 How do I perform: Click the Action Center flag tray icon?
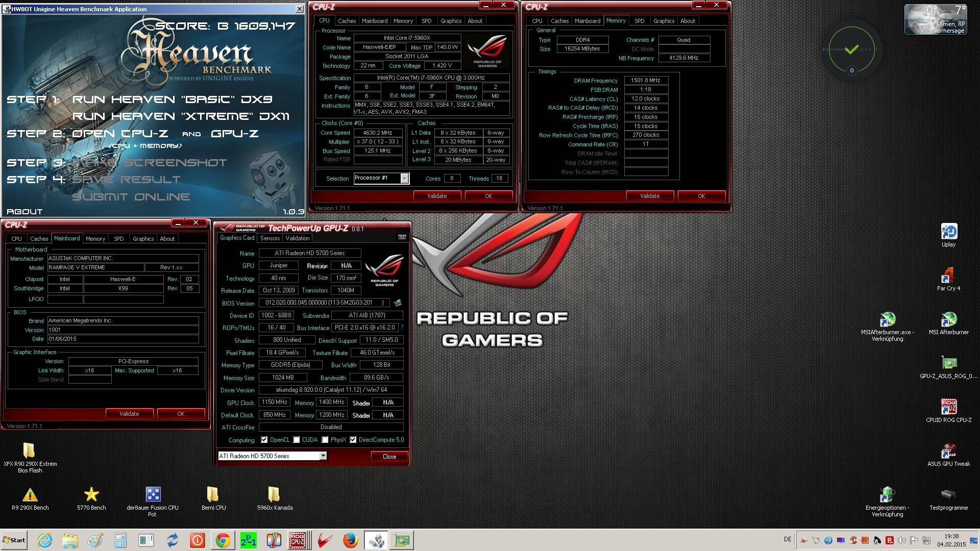point(914,540)
